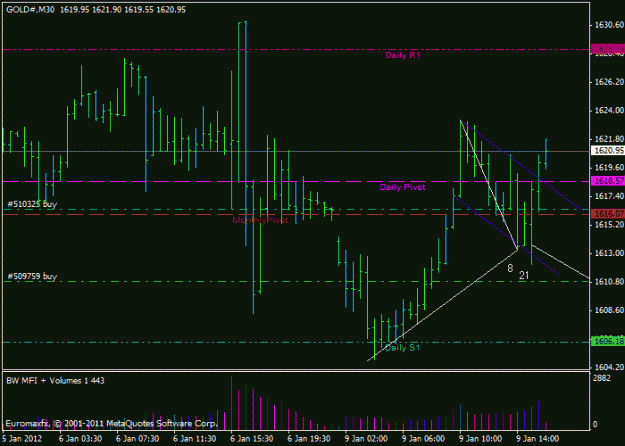The height and width of the screenshot is (446, 625).
Task: Click the 6 Jan 03:30 time label
Action: 81,439
